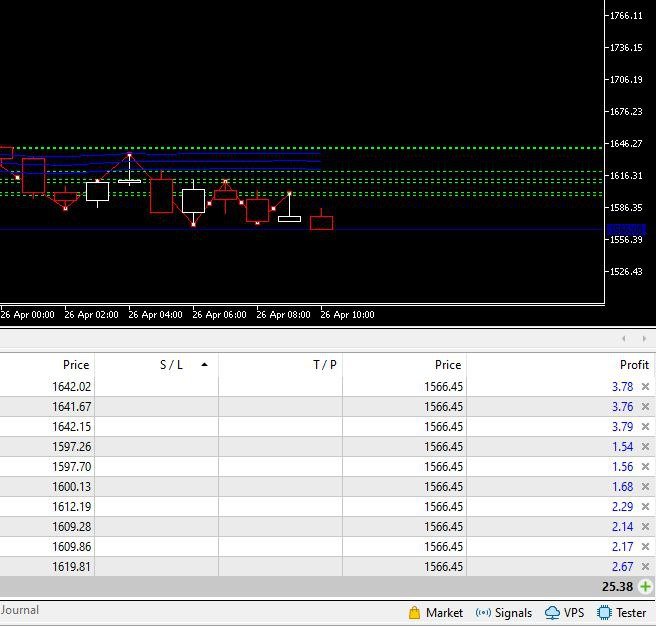Viewport: 656px width, 627px height.
Task: Close the position with 3.78 profit
Action: click(645, 387)
